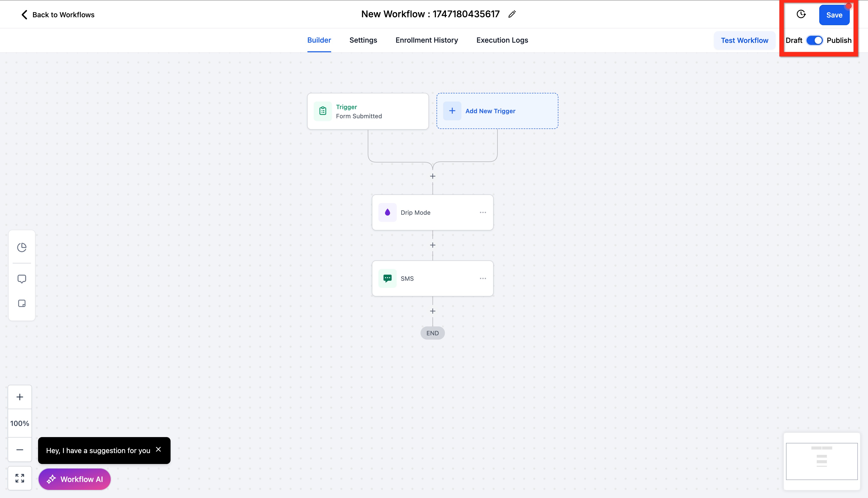This screenshot has width=868, height=498.
Task: Open the stats pie chart icon
Action: 22,247
